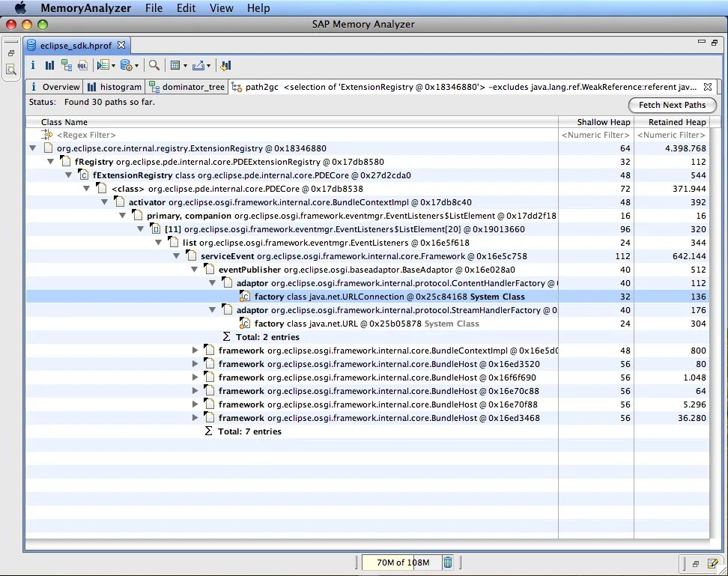Image resolution: width=728 pixels, height=576 pixels.
Task: Collapse the fExtensionRegistry class PDECore node
Action: click(x=69, y=175)
